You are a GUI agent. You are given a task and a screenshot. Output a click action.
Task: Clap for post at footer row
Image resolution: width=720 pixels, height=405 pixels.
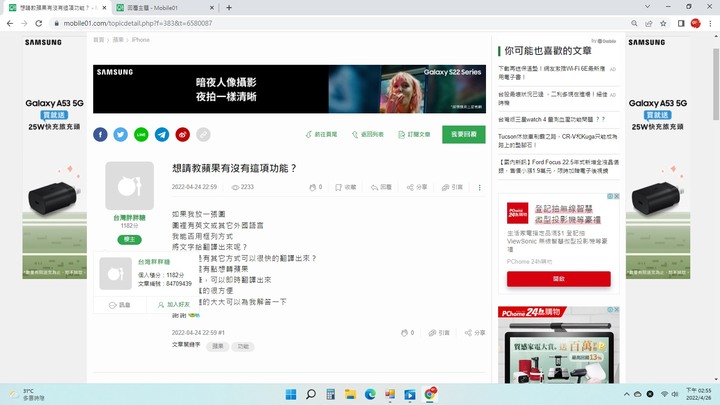pos(408,333)
